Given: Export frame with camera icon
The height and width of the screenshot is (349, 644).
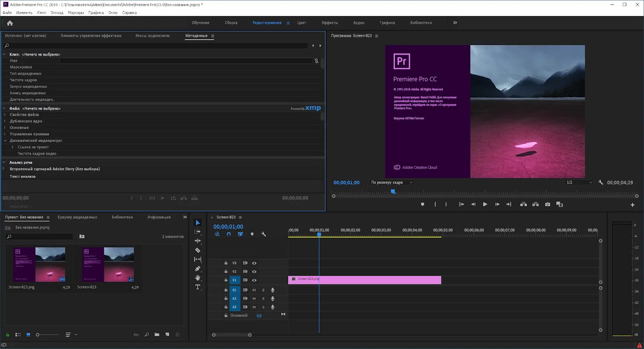Looking at the screenshot, I should pyautogui.click(x=548, y=204).
